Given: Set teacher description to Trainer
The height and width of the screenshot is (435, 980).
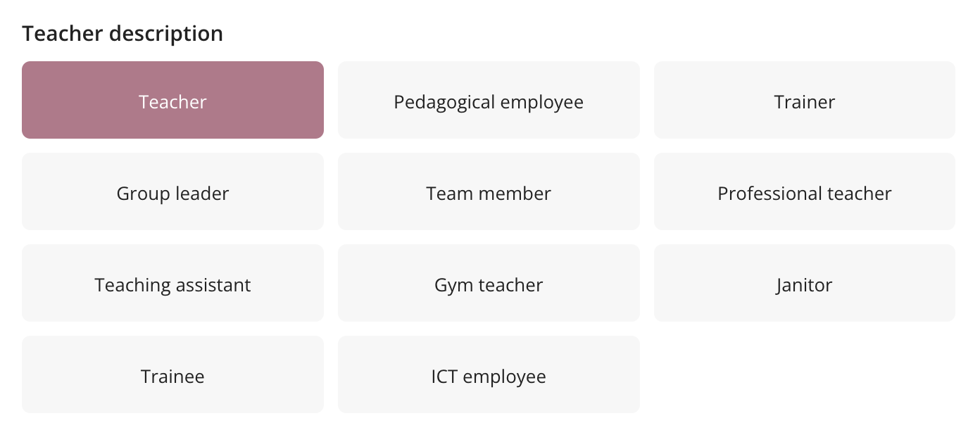Looking at the screenshot, I should (x=805, y=100).
